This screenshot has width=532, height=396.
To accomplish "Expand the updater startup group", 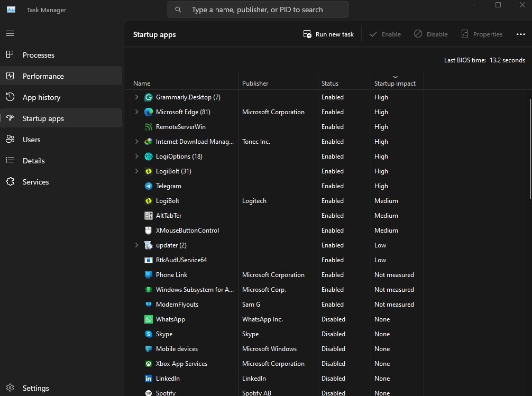I will pyautogui.click(x=136, y=245).
